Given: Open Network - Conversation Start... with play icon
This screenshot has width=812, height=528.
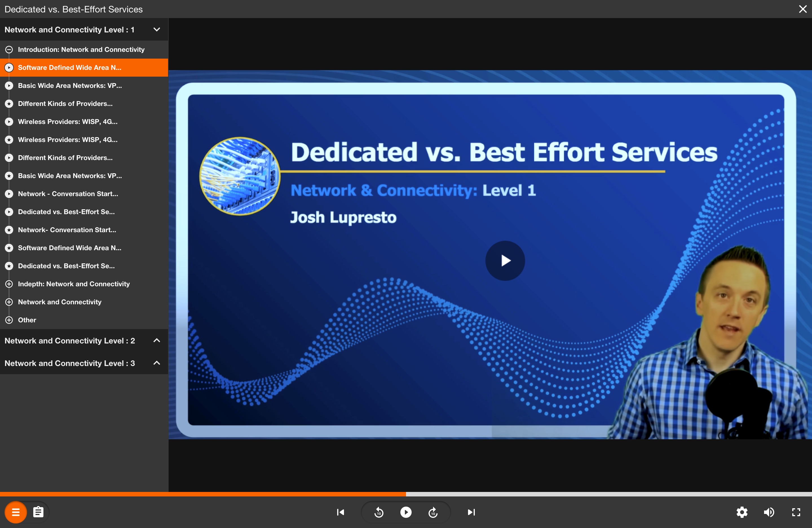Looking at the screenshot, I should click(x=84, y=194).
